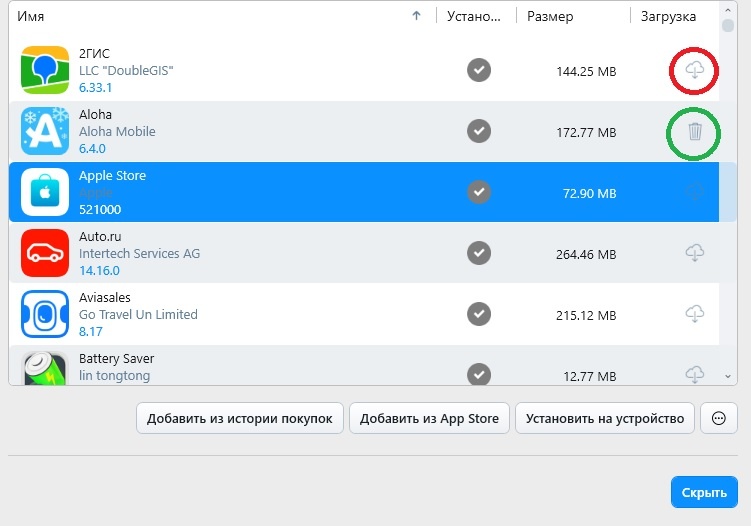
Task: Click version 6.33.1 text
Action: tap(95, 88)
